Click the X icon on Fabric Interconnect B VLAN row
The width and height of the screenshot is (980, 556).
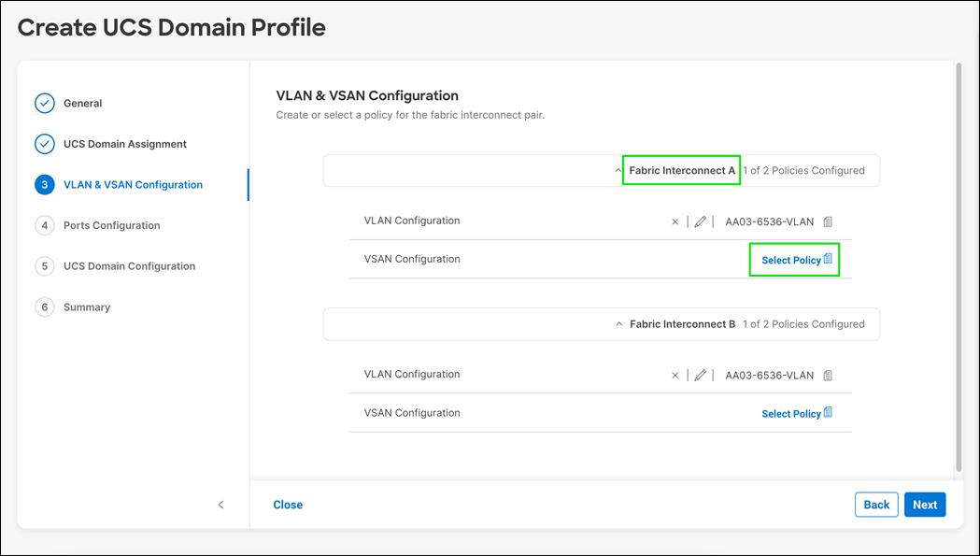(x=675, y=375)
